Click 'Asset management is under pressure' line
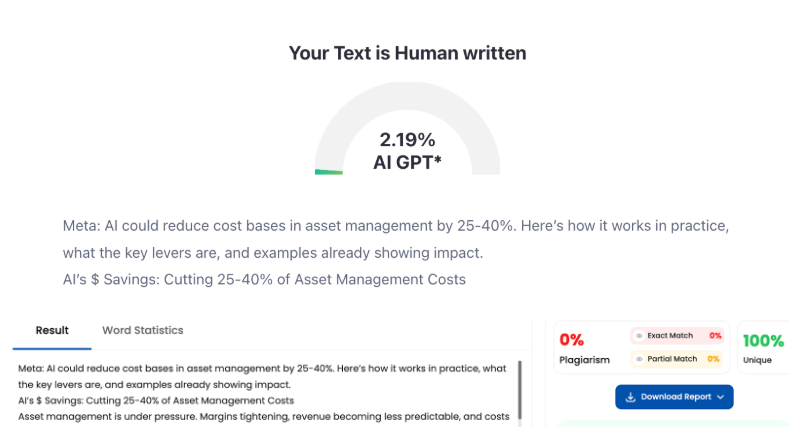The width and height of the screenshot is (800, 440). (264, 416)
